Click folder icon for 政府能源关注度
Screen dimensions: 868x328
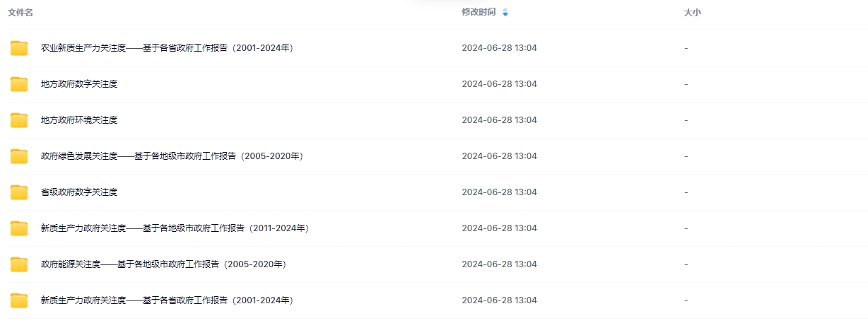pyautogui.click(x=19, y=264)
